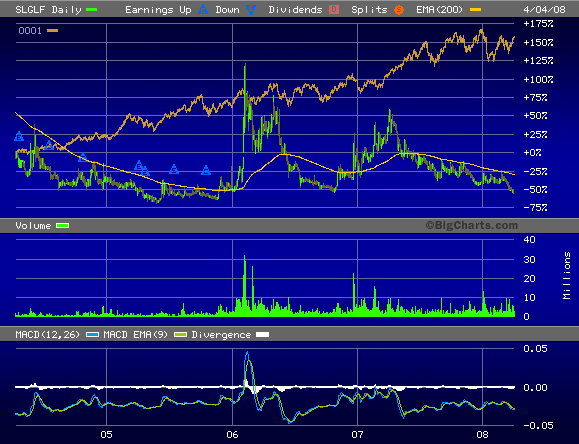Click the +75% axis label

pos(536,98)
